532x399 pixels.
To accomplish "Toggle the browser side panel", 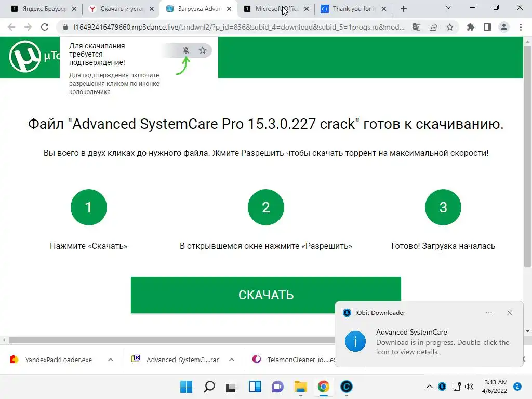I will (x=487, y=27).
